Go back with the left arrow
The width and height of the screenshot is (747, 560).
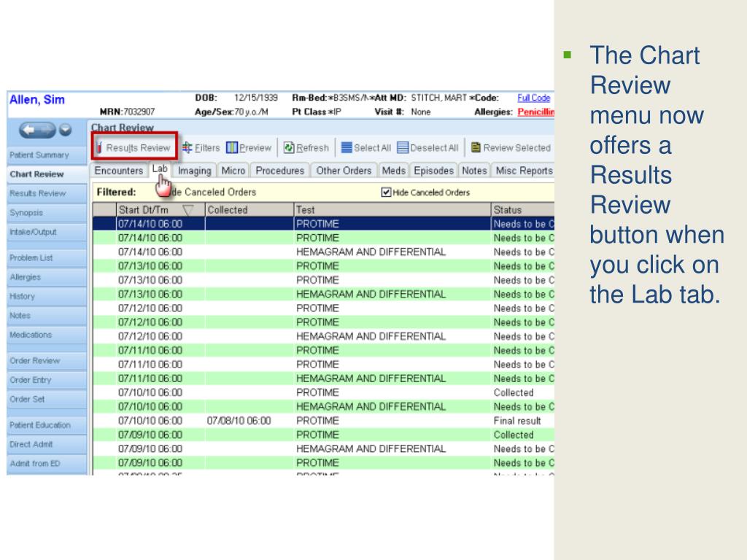coord(29,130)
